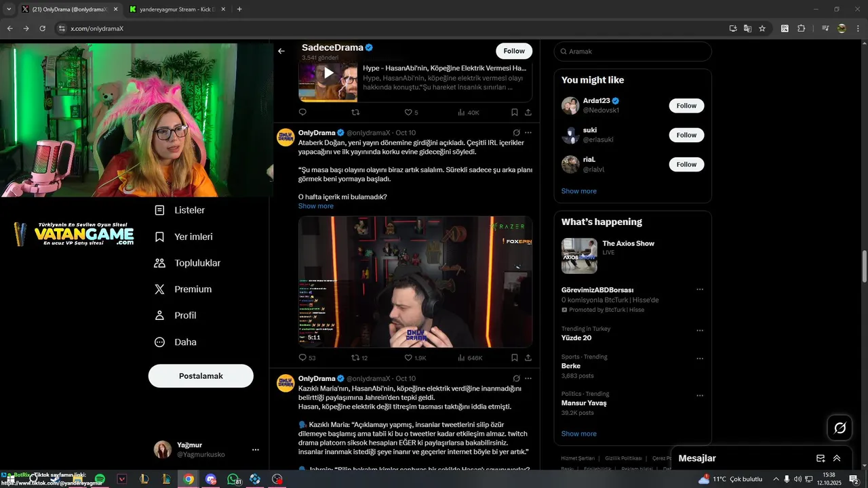Click in the Aramak search field
The height and width of the screenshot is (488, 868).
(x=633, y=52)
